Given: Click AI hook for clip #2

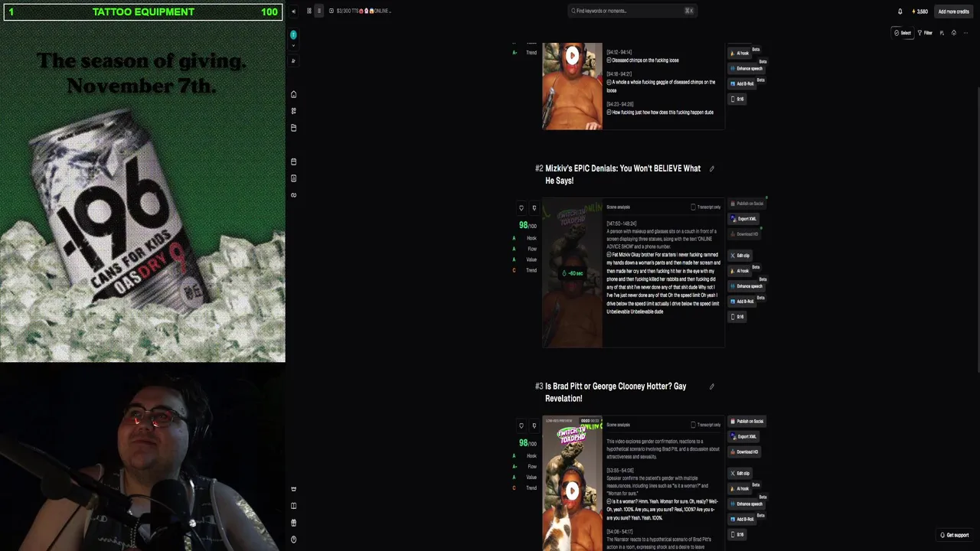Looking at the screenshot, I should tap(740, 271).
